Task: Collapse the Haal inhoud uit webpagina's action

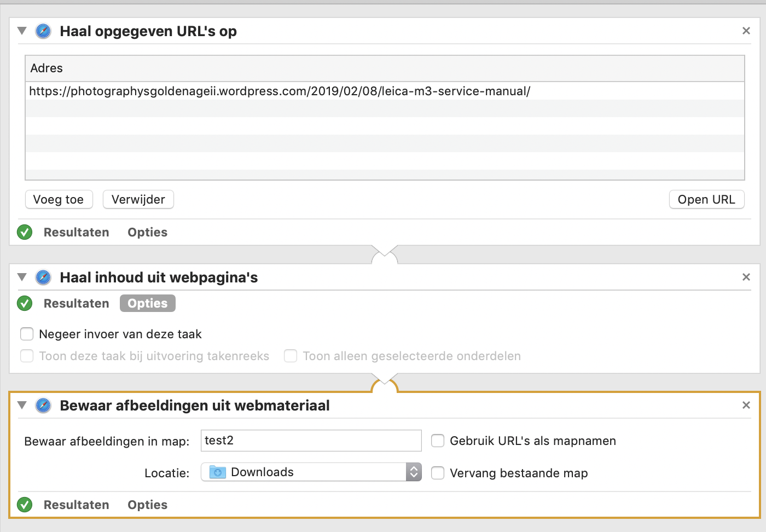Action: pyautogui.click(x=22, y=277)
